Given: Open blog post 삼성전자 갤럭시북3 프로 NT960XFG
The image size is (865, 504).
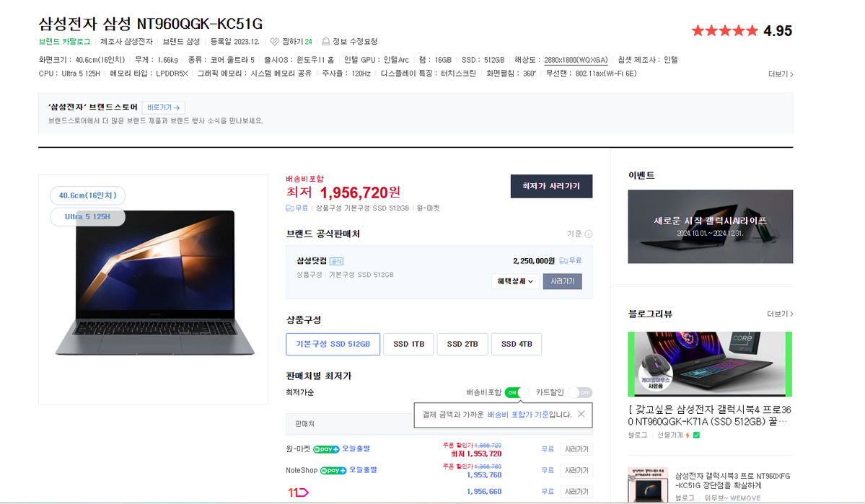Looking at the screenshot, I should point(732,481).
